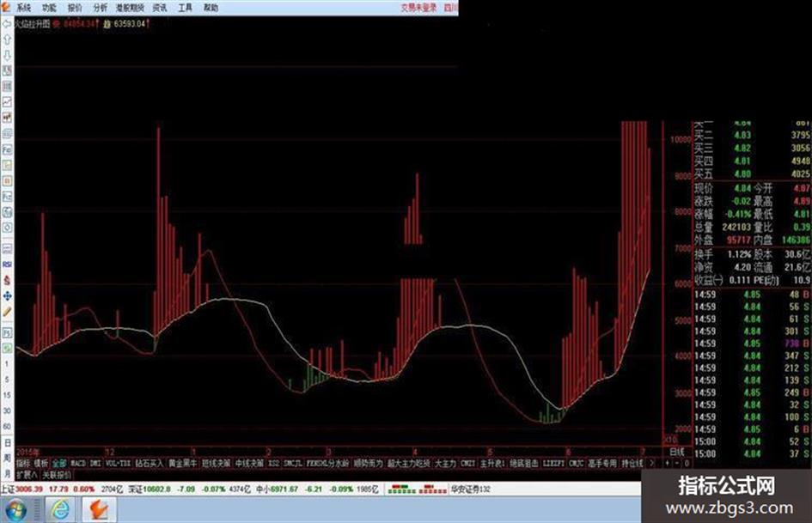The image size is (812, 523).
Task: Switch to the weekly (周) period
Action: [7, 459]
